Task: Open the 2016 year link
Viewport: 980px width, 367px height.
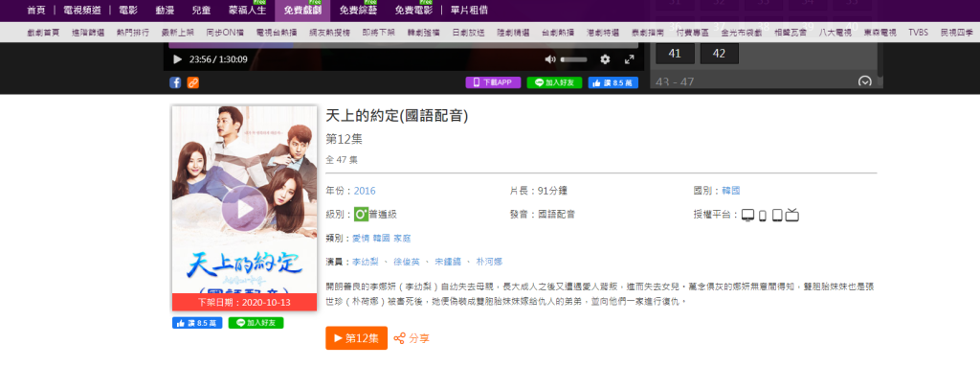Action: [x=365, y=191]
